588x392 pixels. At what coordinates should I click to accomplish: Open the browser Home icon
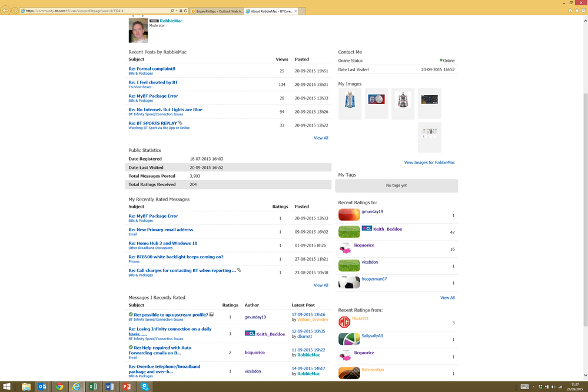570,11
